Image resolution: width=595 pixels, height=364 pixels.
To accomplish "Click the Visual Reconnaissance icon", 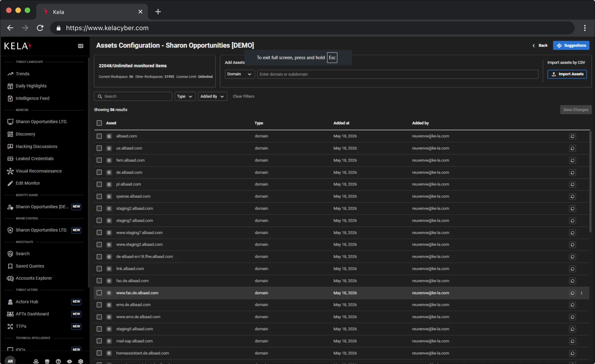I will point(10,171).
